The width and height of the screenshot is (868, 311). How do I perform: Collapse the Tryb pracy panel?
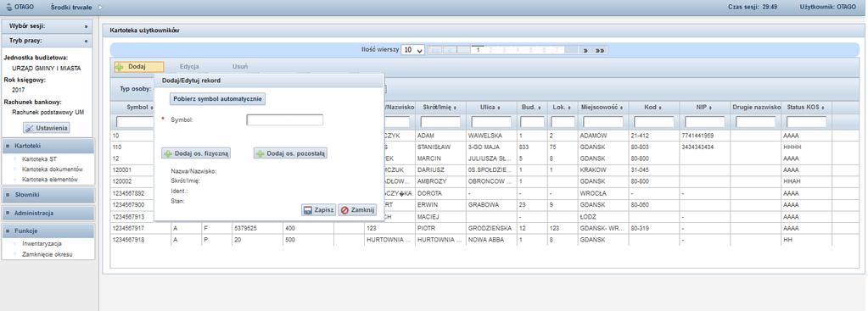[x=86, y=41]
